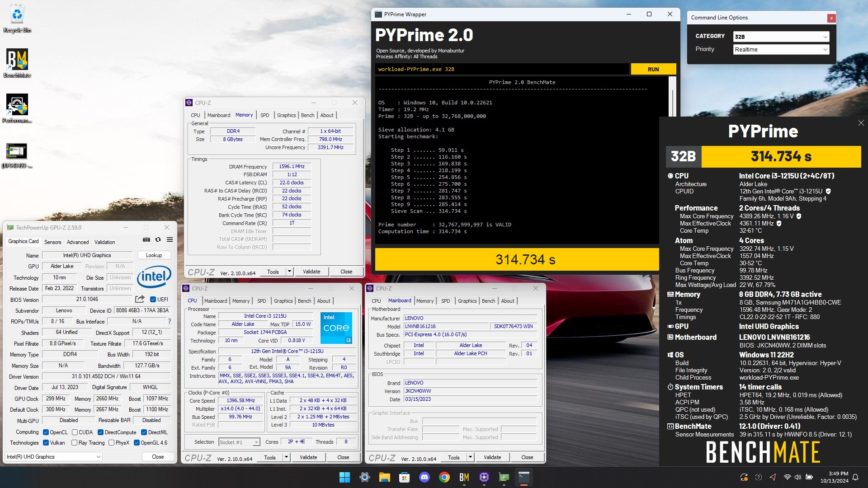This screenshot has height=488, width=868.
Task: Click the GPU-Z refresh icon
Action: click(158, 240)
